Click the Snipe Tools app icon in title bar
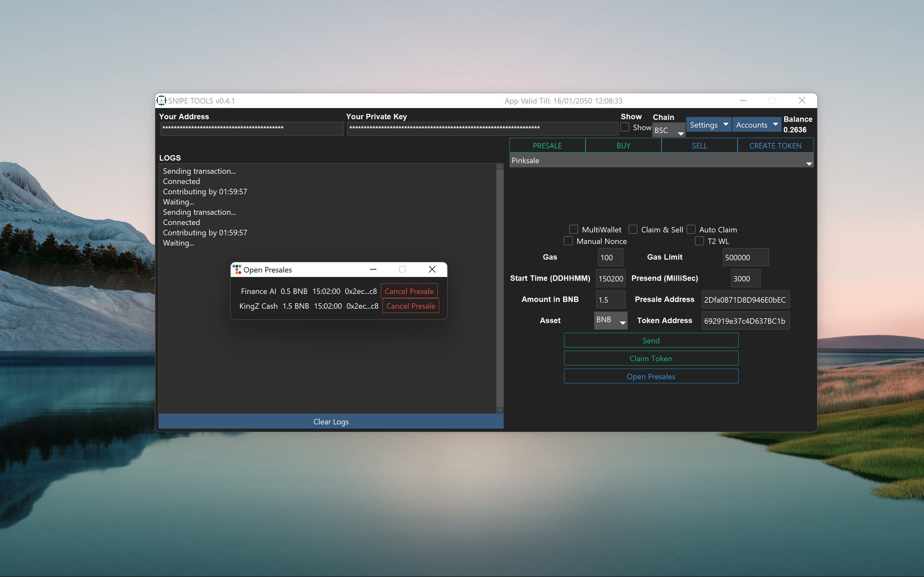Image resolution: width=924 pixels, height=577 pixels. 161,100
